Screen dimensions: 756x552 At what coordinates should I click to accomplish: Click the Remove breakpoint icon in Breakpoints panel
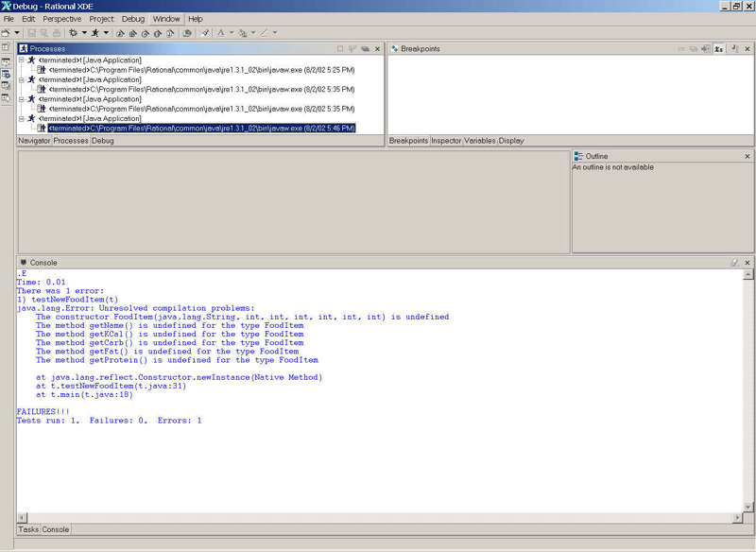(680, 49)
